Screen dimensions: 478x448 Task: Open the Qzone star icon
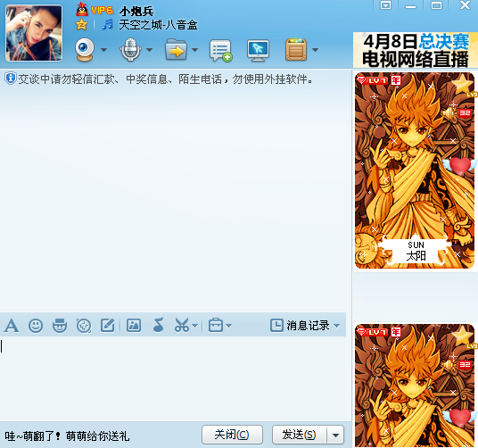pos(82,24)
